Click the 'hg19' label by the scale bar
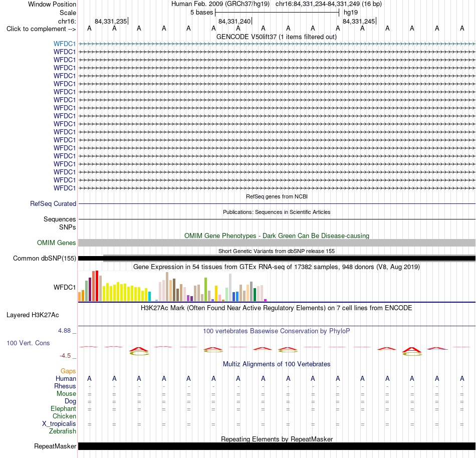The width and height of the screenshot is (476, 458). click(x=351, y=13)
